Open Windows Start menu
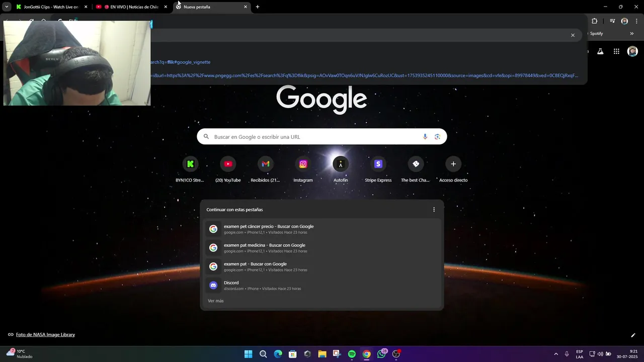Image resolution: width=644 pixels, height=362 pixels. click(248, 354)
